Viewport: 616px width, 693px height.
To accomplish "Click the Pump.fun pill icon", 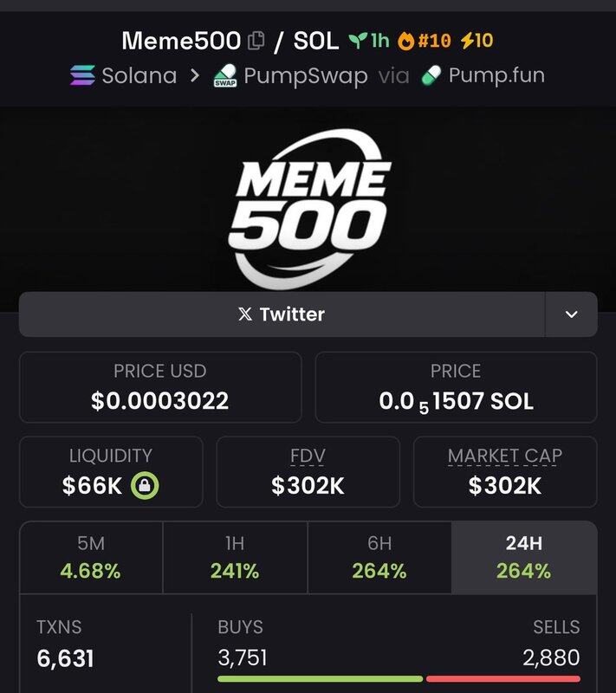I will click(x=431, y=75).
